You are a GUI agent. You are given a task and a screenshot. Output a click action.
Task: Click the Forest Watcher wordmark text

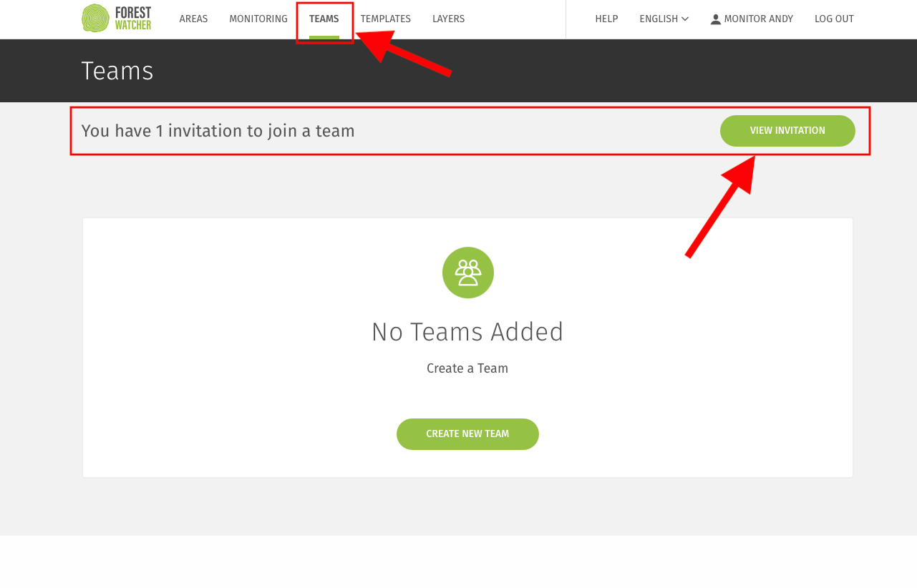133,19
